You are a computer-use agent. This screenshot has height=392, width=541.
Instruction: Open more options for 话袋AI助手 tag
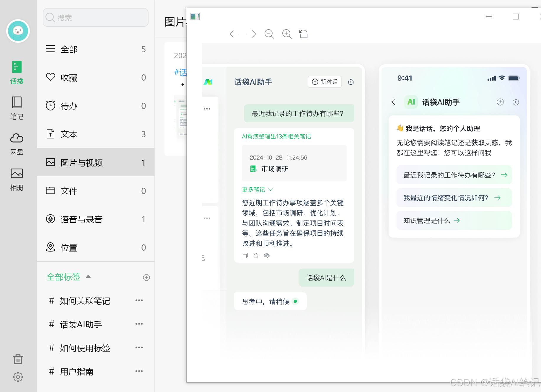139,324
